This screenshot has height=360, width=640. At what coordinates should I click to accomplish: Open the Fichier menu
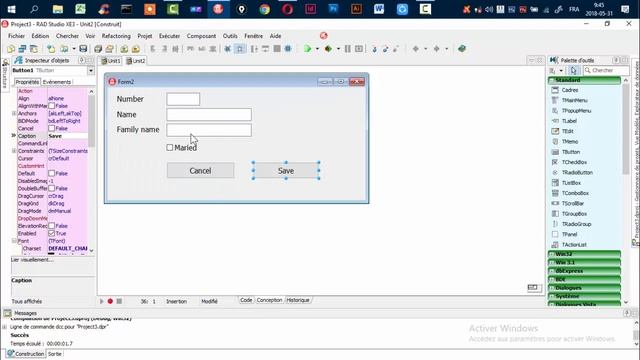coord(16,36)
